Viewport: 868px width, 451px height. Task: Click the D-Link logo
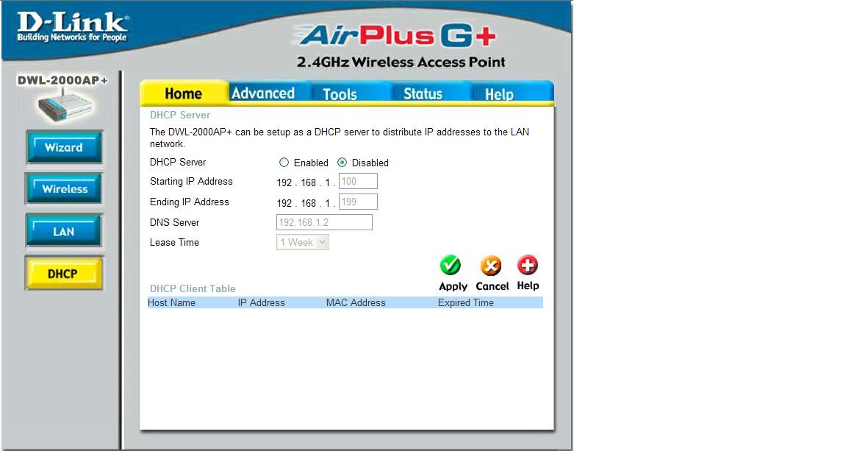point(72,26)
